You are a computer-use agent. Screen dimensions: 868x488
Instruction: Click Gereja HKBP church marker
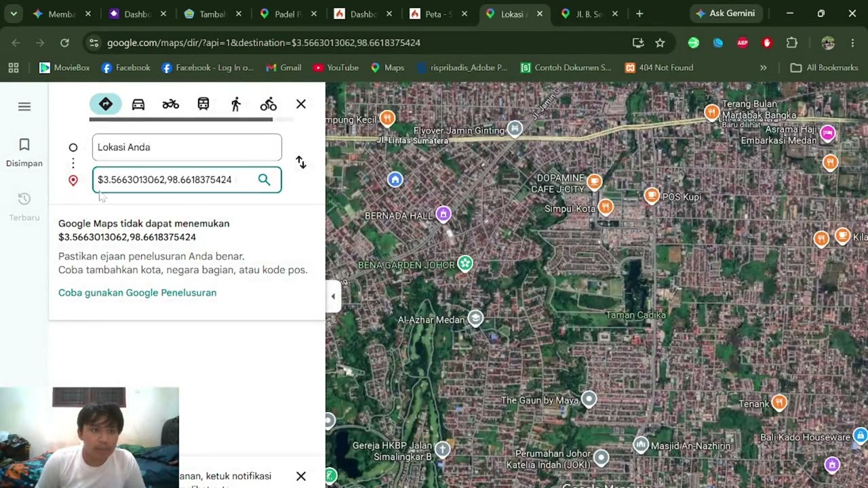(x=442, y=449)
